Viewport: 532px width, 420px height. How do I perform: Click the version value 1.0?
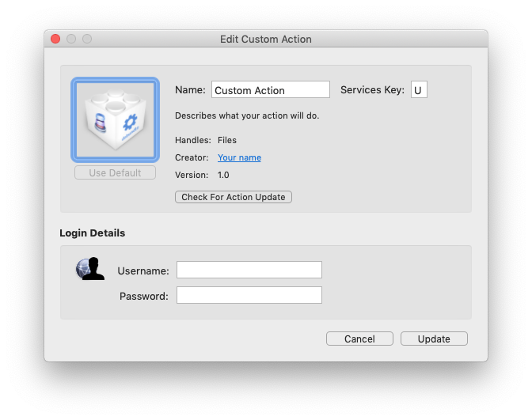(x=223, y=175)
